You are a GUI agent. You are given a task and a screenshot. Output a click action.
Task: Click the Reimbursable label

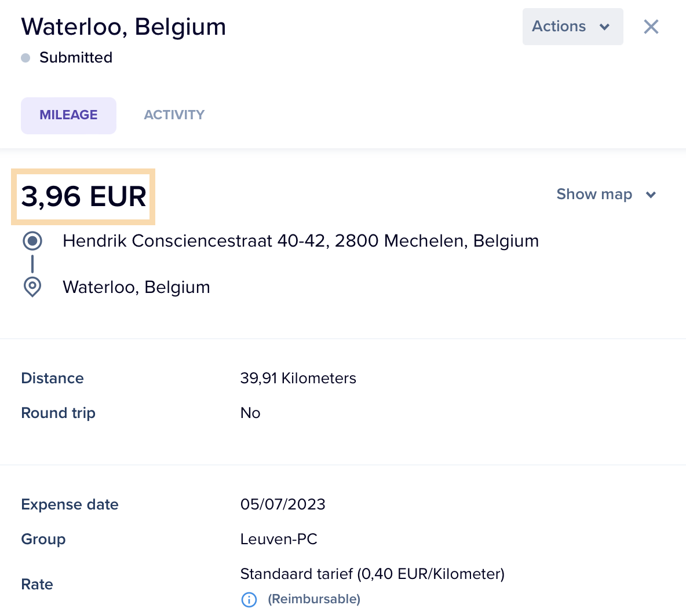[x=314, y=599]
